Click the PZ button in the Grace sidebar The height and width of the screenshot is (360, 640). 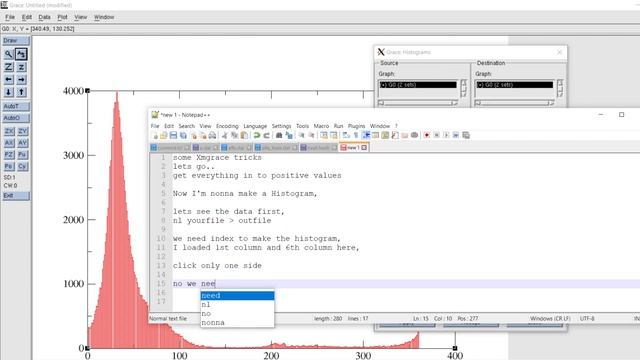(x=9, y=155)
